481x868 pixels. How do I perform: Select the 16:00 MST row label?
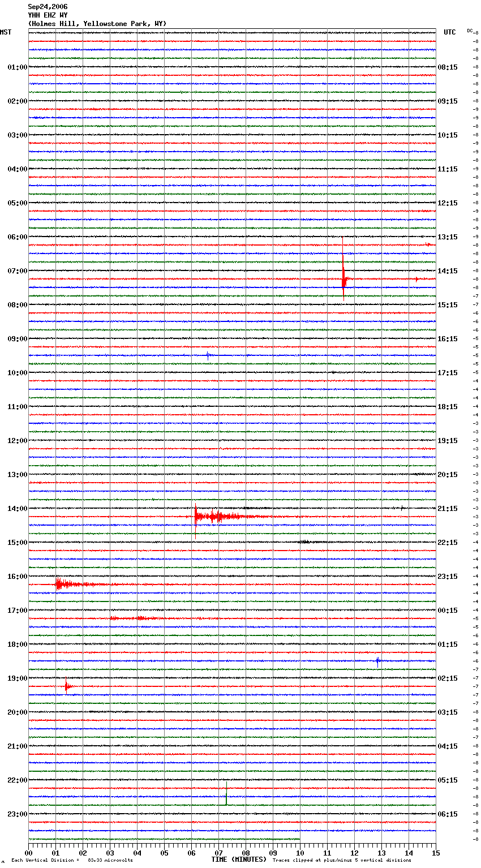18,577
